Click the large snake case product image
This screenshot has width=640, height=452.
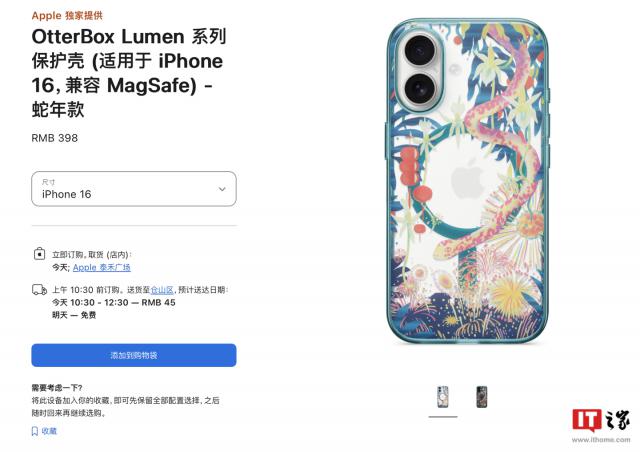(x=468, y=180)
